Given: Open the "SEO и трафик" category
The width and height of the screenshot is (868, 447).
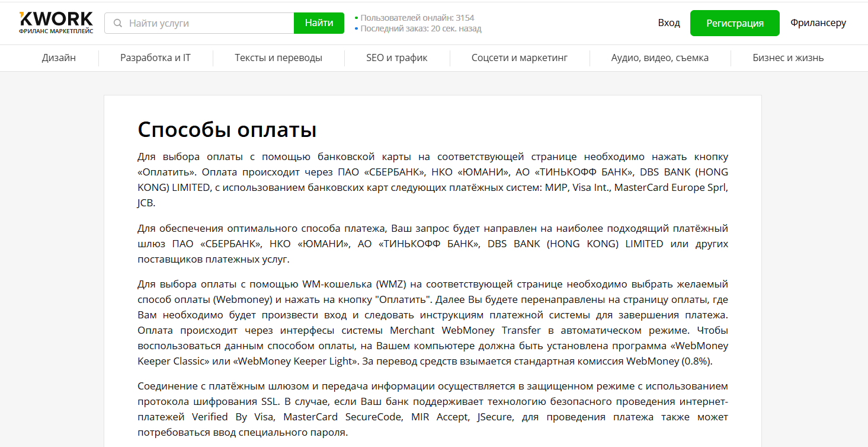Looking at the screenshot, I should pos(397,58).
